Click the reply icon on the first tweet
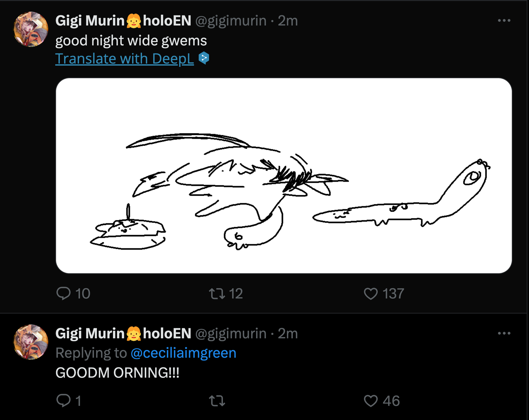 [63, 293]
